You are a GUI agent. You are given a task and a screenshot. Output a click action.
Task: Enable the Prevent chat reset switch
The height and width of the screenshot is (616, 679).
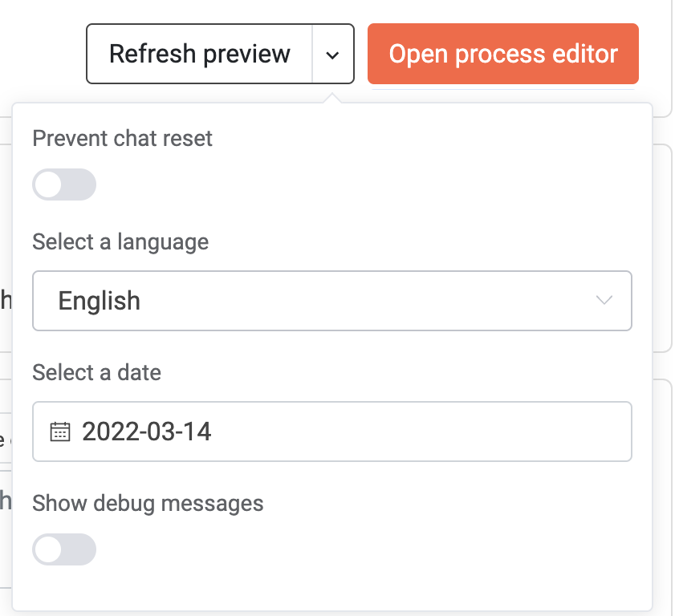(x=64, y=184)
